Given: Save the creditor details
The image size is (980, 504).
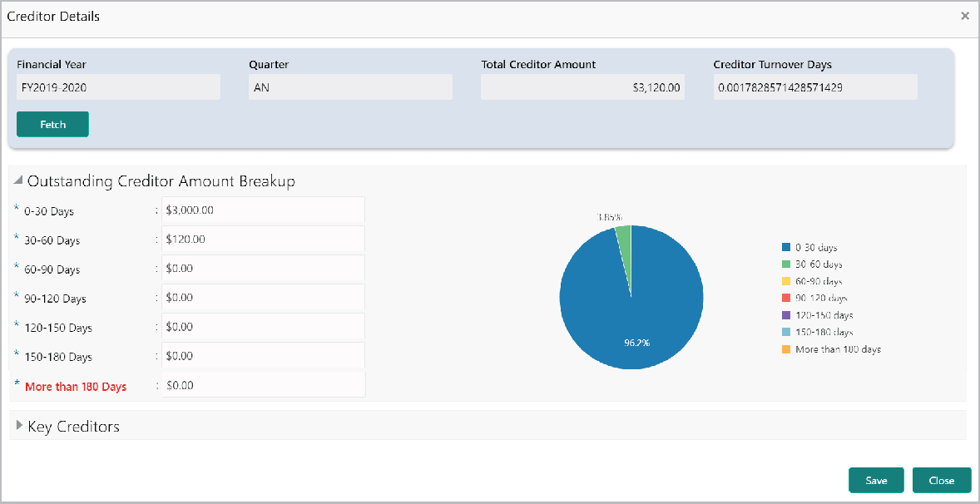Looking at the screenshot, I should pyautogui.click(x=876, y=480).
